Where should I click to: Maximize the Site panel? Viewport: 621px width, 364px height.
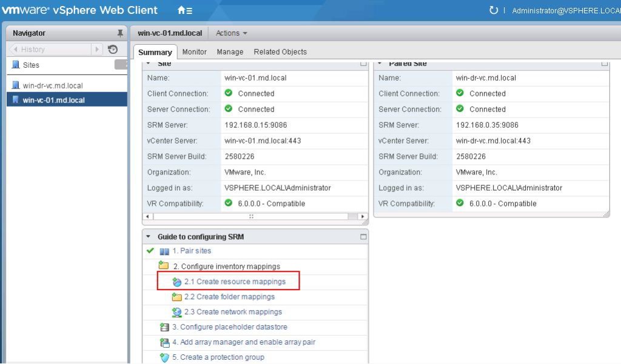[363, 64]
